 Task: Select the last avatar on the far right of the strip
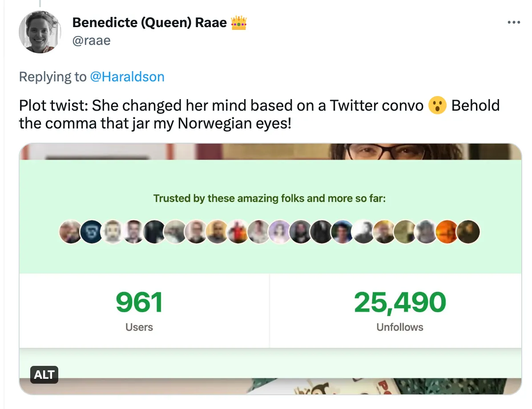click(468, 232)
